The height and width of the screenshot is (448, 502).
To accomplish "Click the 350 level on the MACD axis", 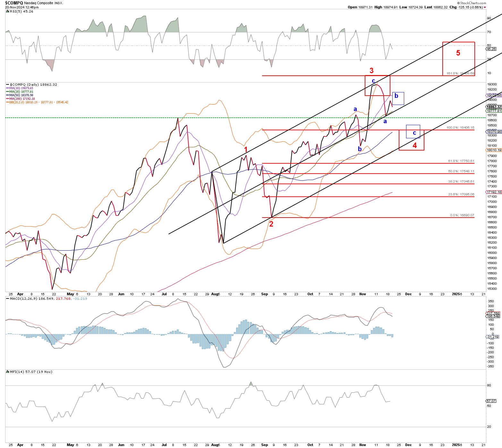I will 491,301.
